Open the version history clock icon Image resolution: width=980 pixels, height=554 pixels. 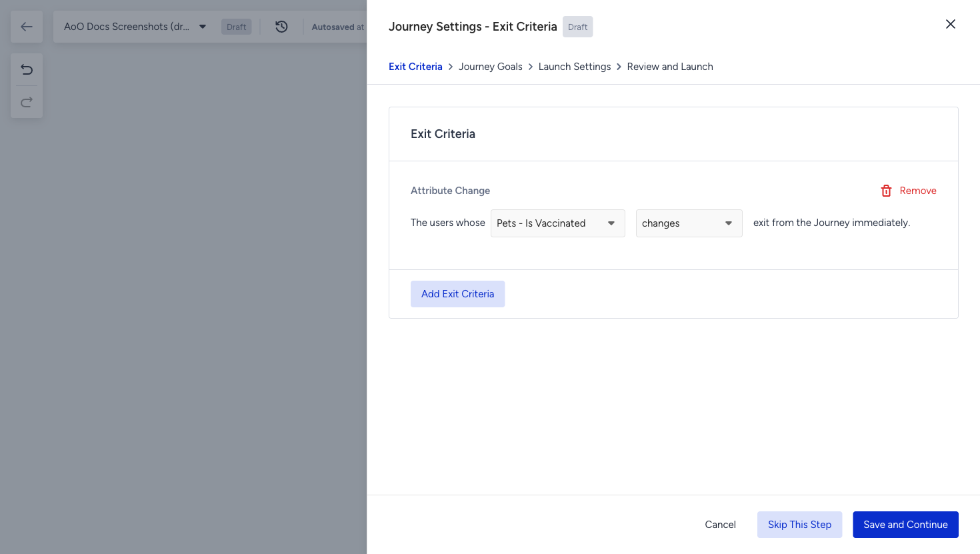281,27
